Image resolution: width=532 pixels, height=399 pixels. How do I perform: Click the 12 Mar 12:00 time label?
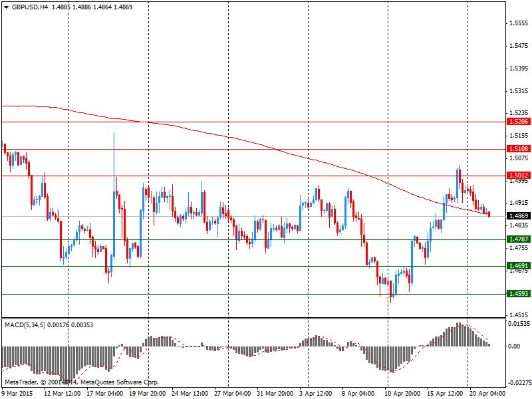(63, 394)
